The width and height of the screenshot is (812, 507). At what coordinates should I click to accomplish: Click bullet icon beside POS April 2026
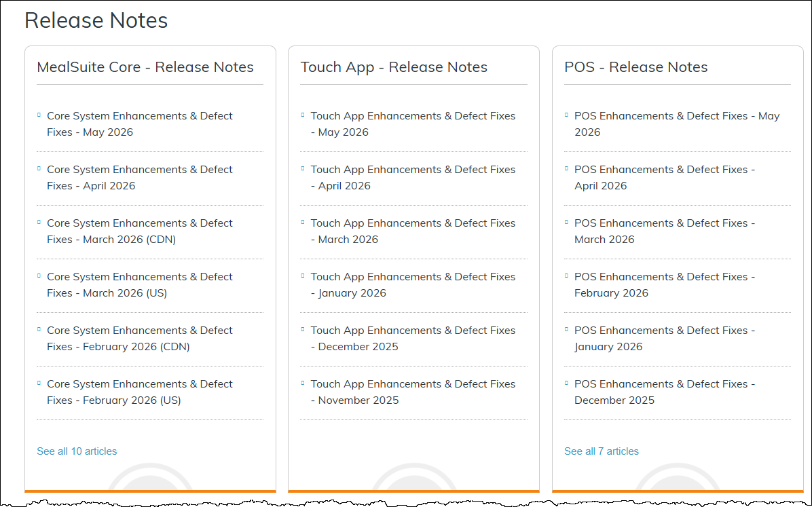566,168
